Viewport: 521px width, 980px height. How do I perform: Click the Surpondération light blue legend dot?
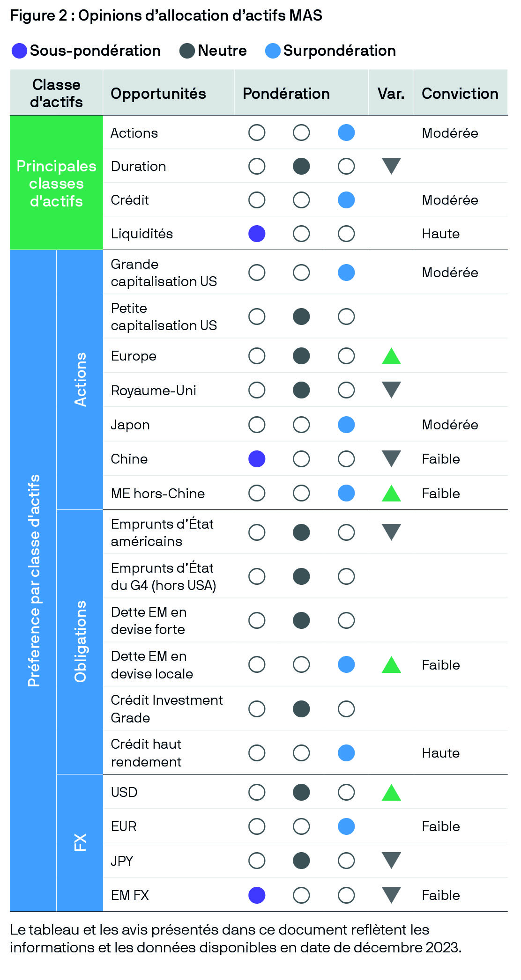273,51
